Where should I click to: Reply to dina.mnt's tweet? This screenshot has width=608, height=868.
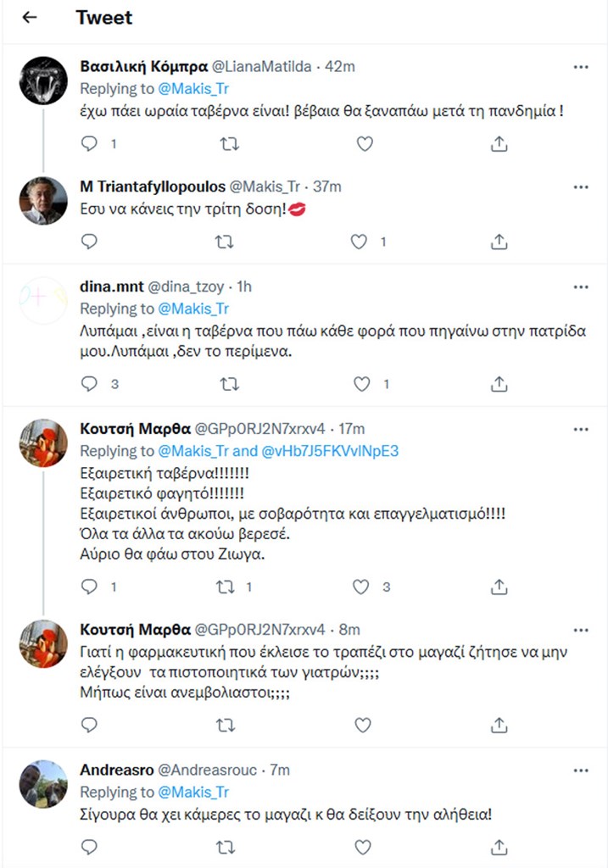(89, 384)
